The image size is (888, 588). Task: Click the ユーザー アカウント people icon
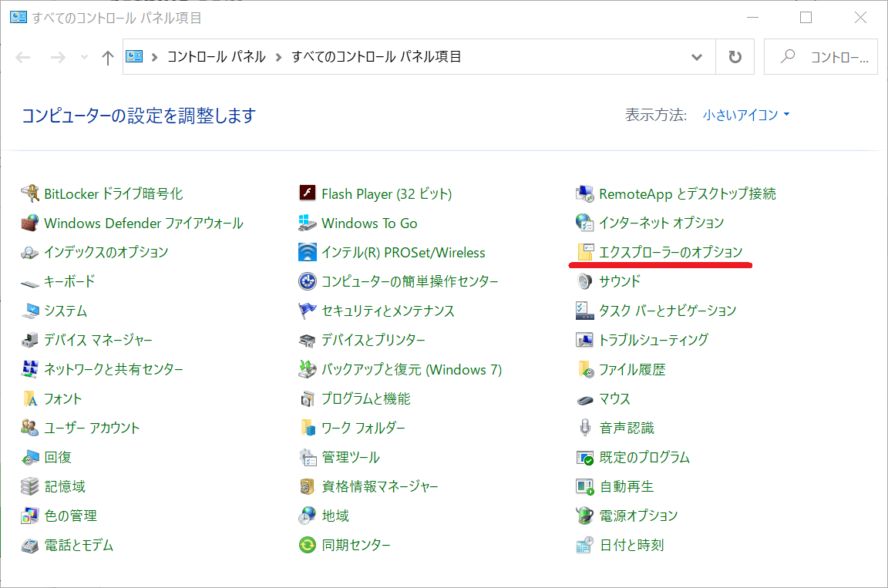(x=30, y=428)
